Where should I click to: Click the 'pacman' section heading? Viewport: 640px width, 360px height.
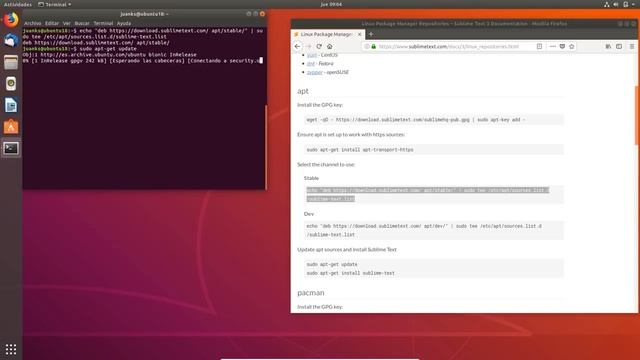311,293
